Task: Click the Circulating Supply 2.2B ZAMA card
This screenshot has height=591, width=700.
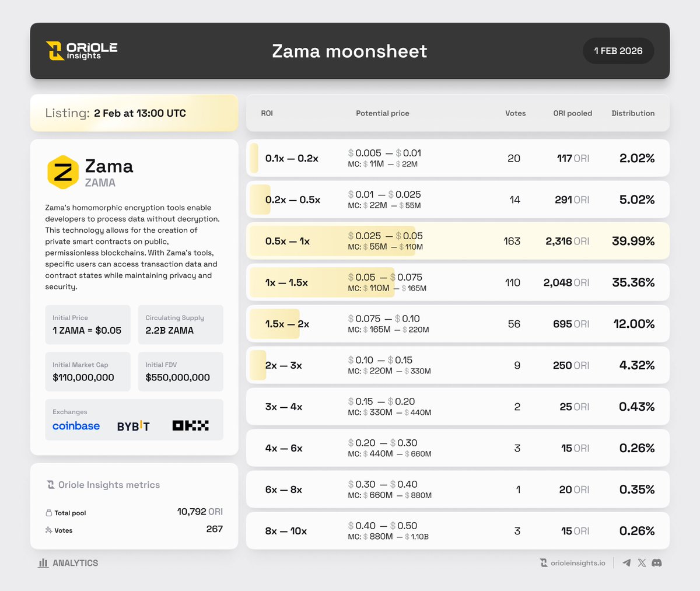Action: tap(181, 324)
